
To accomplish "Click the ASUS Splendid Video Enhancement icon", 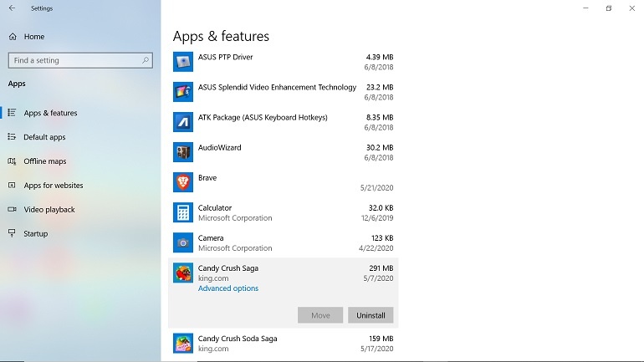I will pyautogui.click(x=183, y=92).
